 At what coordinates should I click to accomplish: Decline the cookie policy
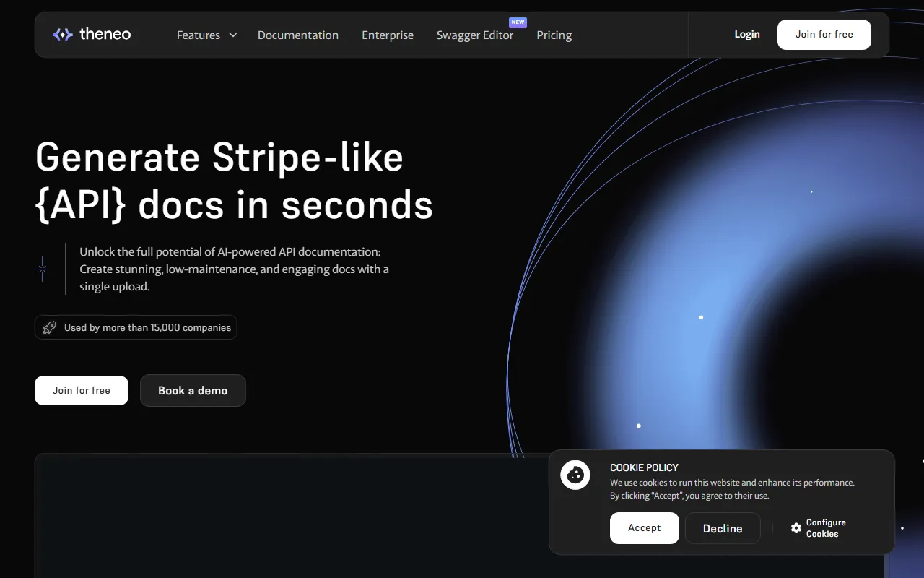click(x=722, y=528)
